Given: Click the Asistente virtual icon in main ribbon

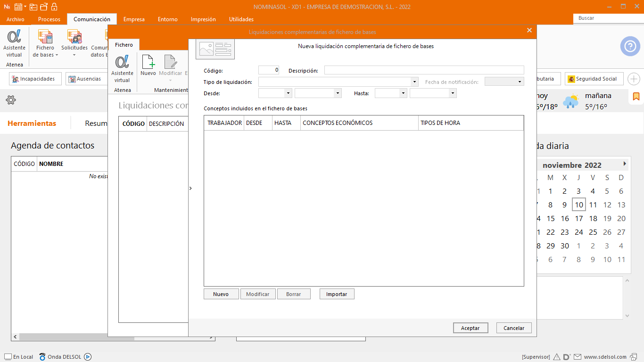Looking at the screenshot, I should (14, 37).
